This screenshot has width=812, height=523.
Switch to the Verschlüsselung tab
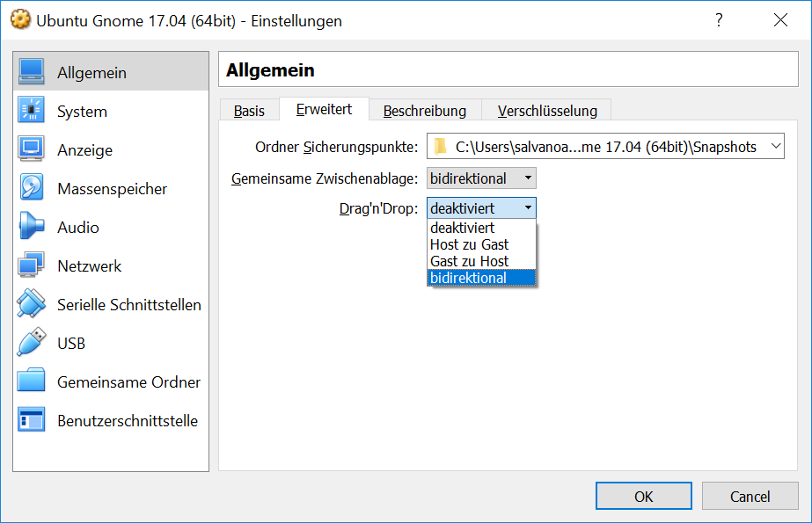click(x=547, y=110)
